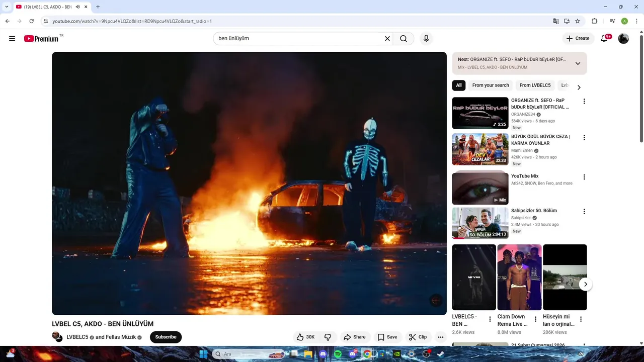Create a clip of the video
This screenshot has width=644, height=362.
click(x=418, y=337)
